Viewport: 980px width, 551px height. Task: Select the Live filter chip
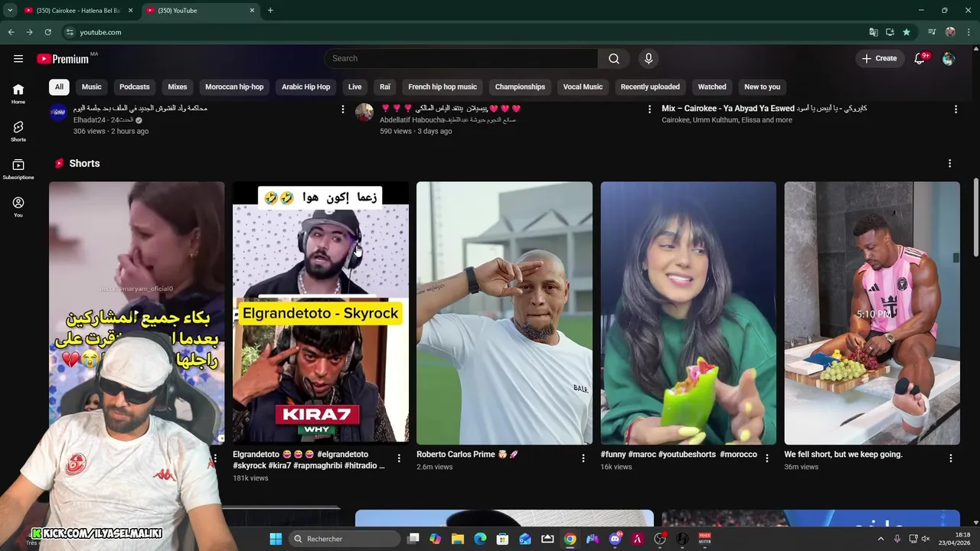pyautogui.click(x=354, y=86)
